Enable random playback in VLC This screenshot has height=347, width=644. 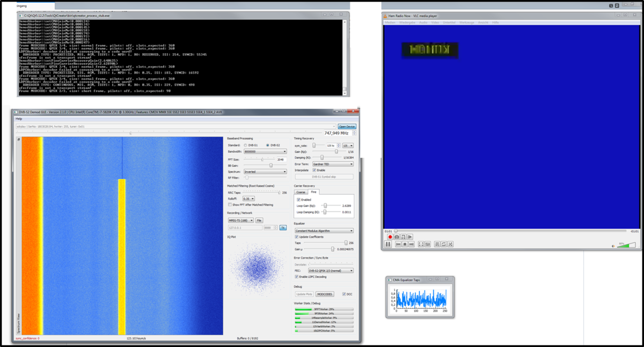[x=450, y=244]
